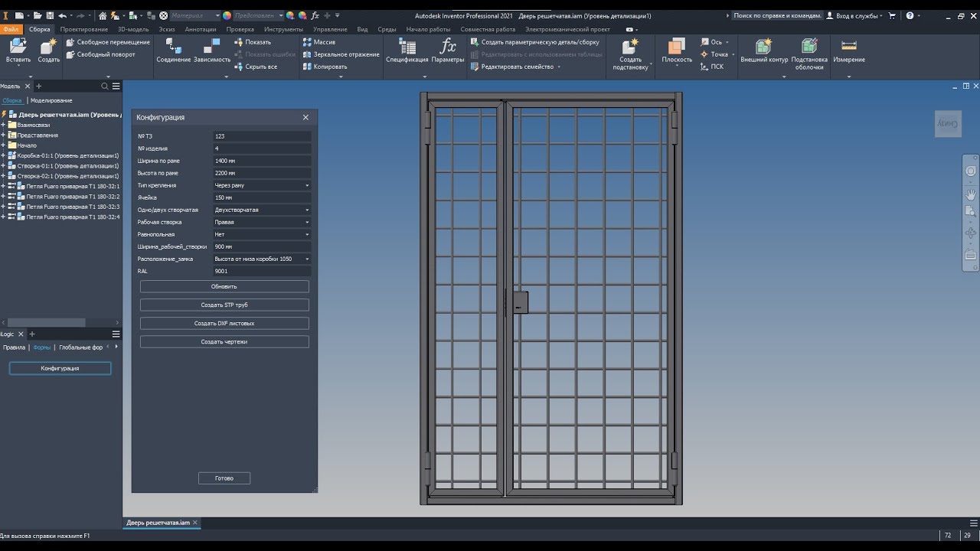The height and width of the screenshot is (551, 980).
Task: Open the Параметры fx tool
Action: click(x=448, y=51)
